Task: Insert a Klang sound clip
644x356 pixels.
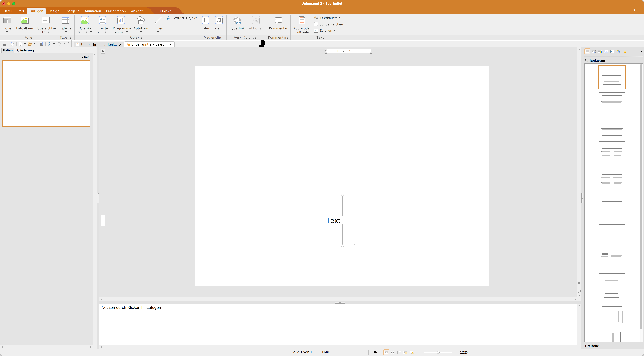Action: coord(219,23)
